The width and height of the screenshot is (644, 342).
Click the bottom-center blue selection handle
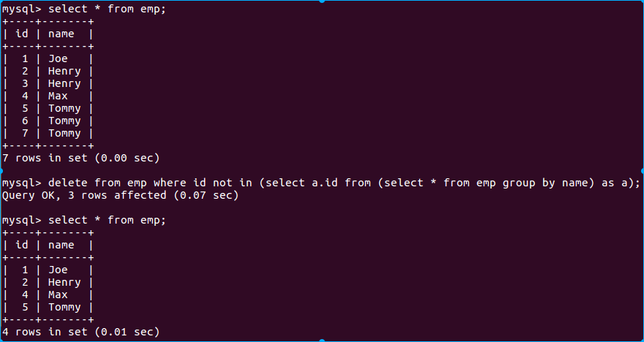tap(322, 341)
